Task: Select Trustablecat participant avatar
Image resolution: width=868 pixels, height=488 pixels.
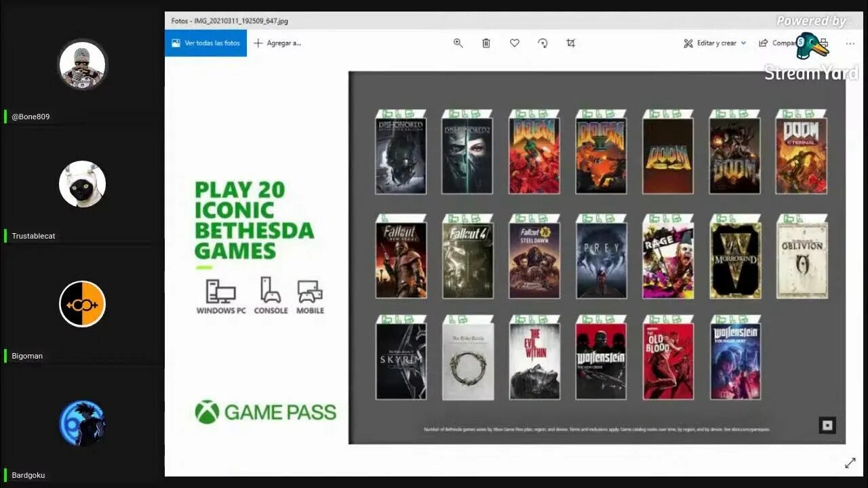Action: click(82, 184)
